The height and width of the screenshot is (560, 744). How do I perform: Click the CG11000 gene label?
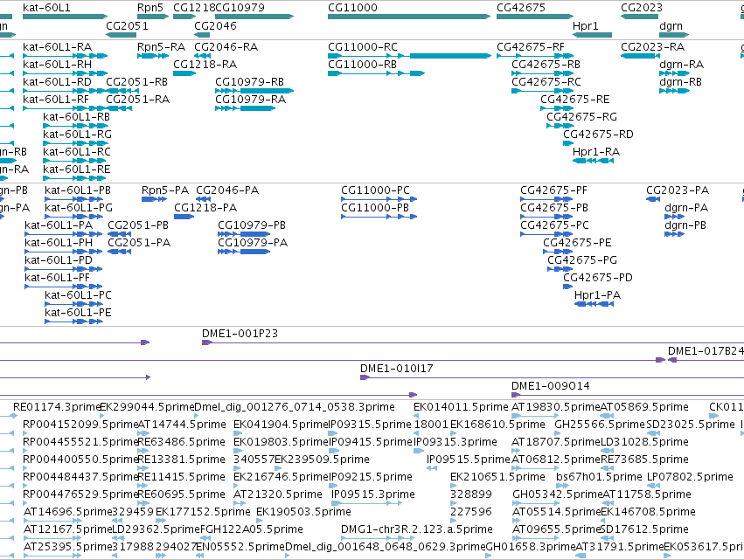pos(352,8)
